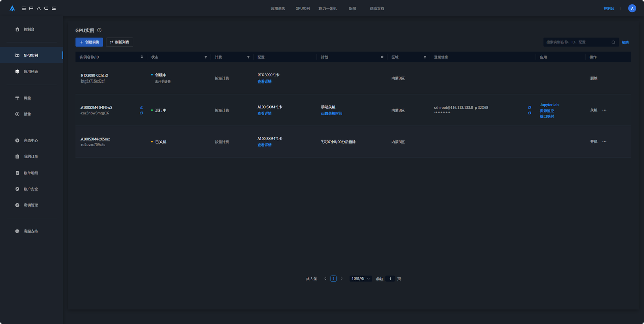Select page 1 in pagination
This screenshot has height=324, width=644.
pyautogui.click(x=333, y=278)
